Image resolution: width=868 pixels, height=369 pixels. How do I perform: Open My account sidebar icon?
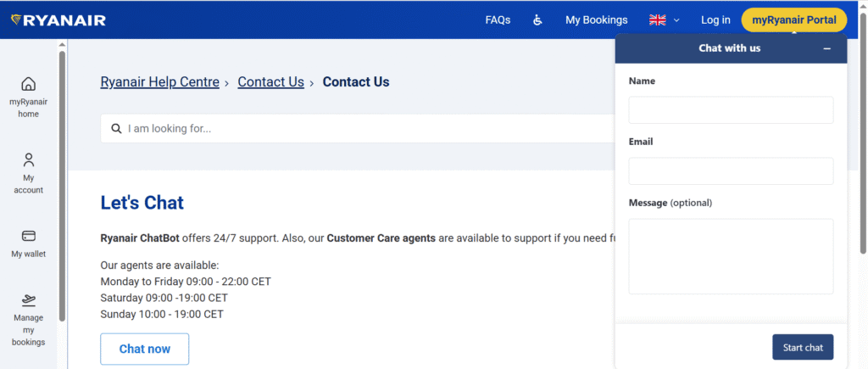[x=28, y=160]
